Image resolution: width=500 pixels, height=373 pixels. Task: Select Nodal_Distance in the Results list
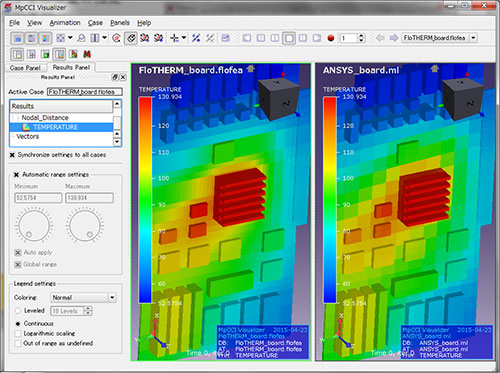tap(45, 118)
